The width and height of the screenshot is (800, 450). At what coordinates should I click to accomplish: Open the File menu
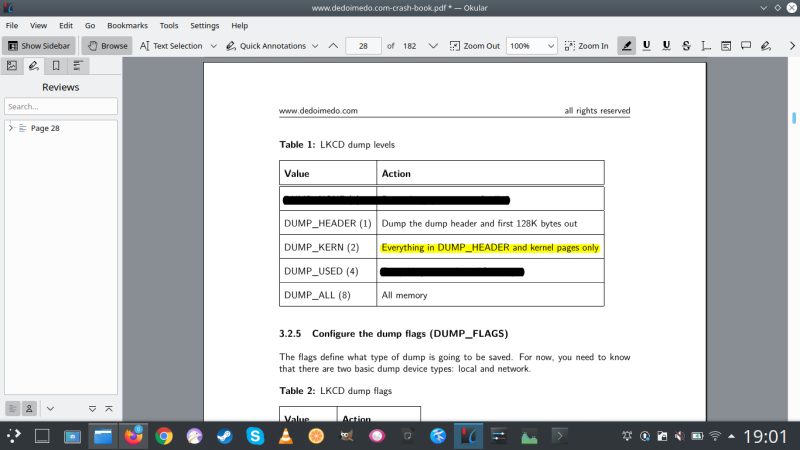[12, 26]
